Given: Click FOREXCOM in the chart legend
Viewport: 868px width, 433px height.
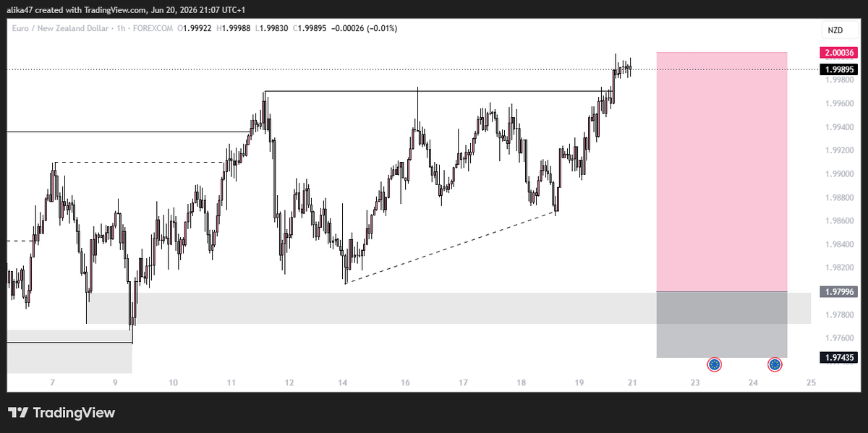Looking at the screenshot, I should click(x=153, y=28).
